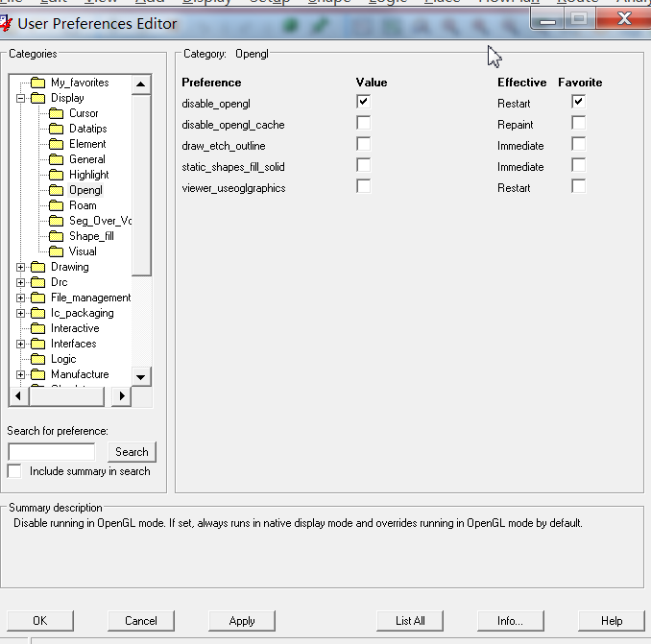Click categories tree scroll down arrow
This screenshot has width=651, height=644.
[141, 377]
